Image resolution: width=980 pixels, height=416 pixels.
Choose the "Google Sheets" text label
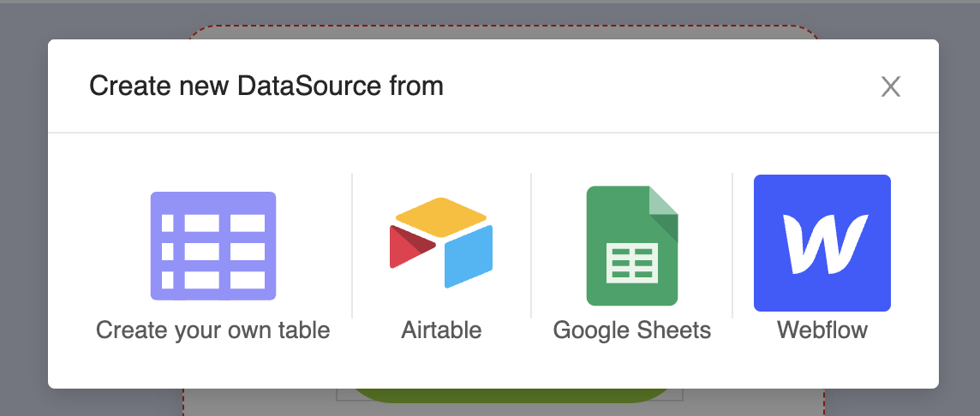(632, 330)
